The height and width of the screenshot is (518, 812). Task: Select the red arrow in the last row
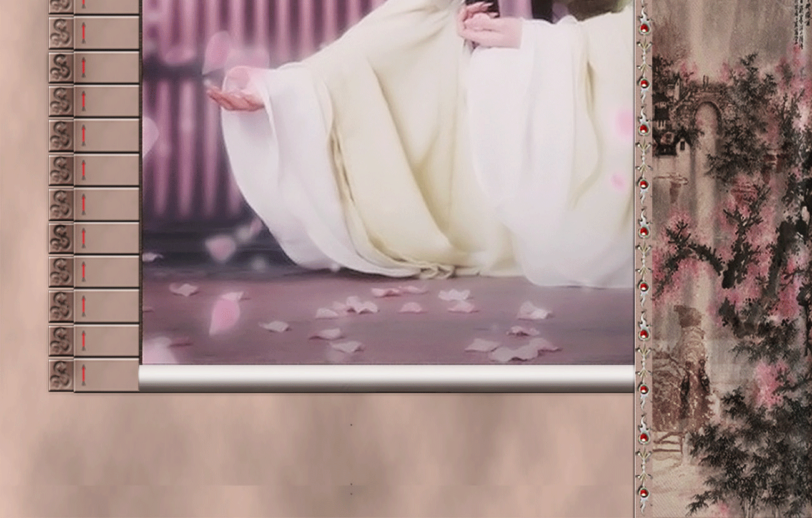coord(83,374)
